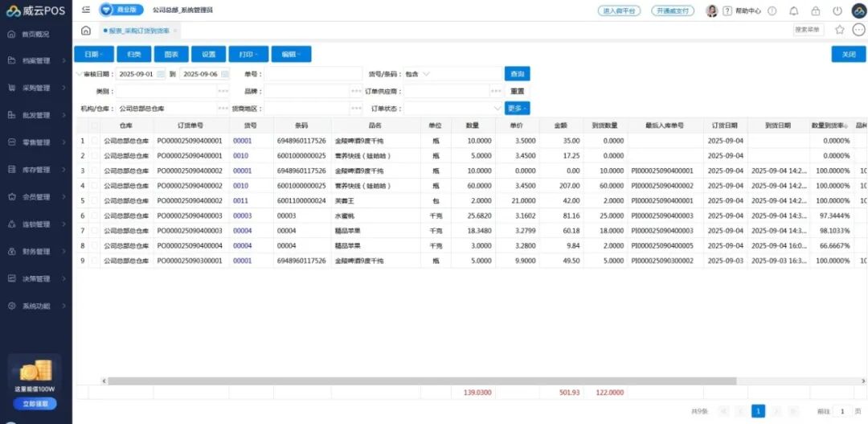Open the calendar icon for start date 2025-09-01

pos(161,74)
